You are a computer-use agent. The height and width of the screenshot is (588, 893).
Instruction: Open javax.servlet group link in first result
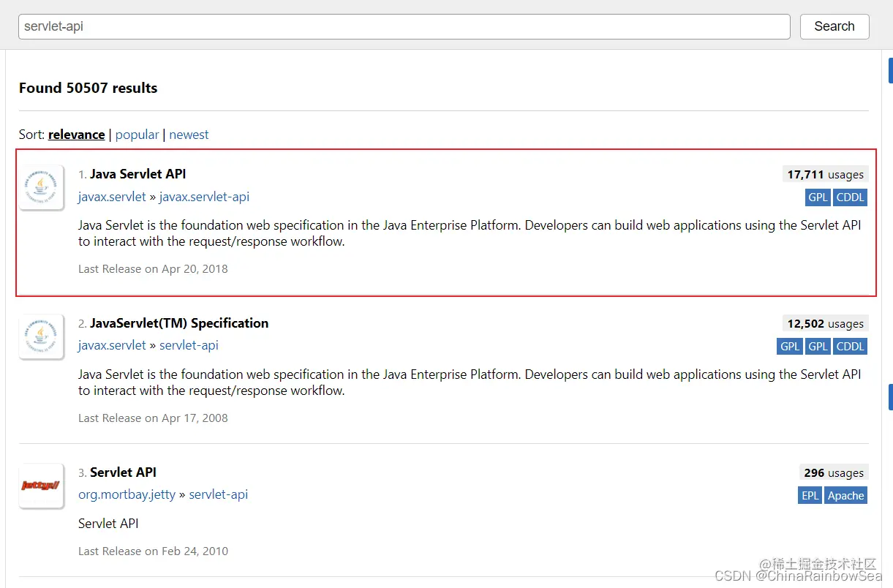tap(112, 196)
